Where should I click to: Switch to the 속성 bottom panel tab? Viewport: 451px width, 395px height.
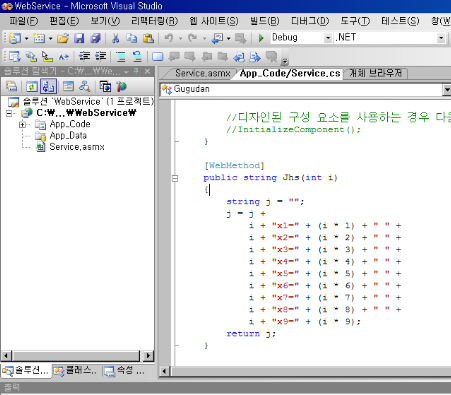125,370
